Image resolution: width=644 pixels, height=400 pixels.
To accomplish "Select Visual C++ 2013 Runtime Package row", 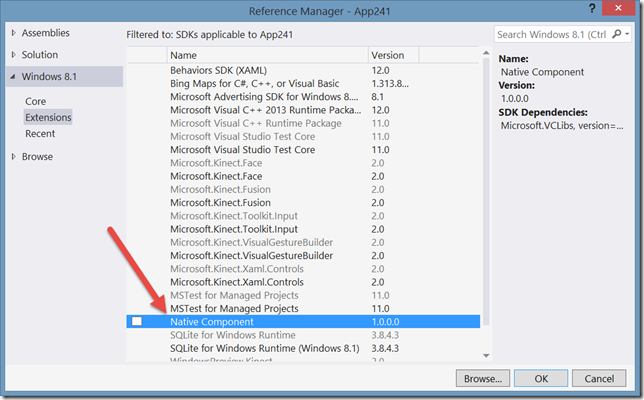I will (303, 110).
